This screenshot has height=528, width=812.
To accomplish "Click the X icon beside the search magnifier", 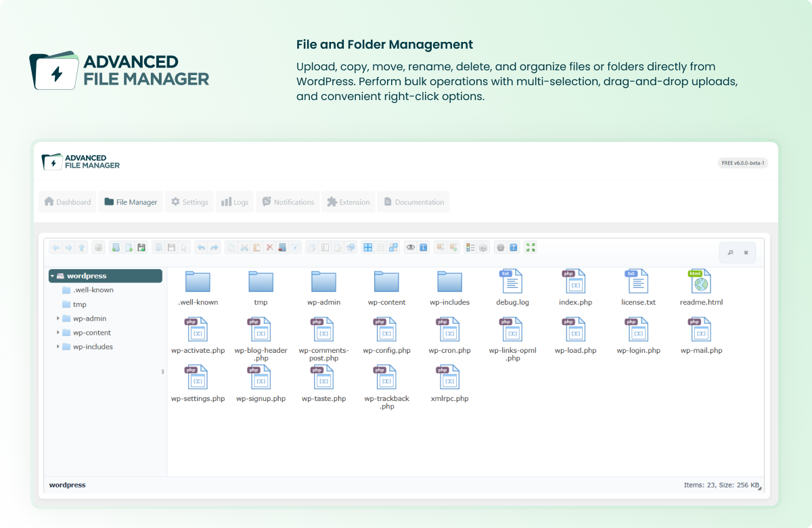I will point(746,253).
